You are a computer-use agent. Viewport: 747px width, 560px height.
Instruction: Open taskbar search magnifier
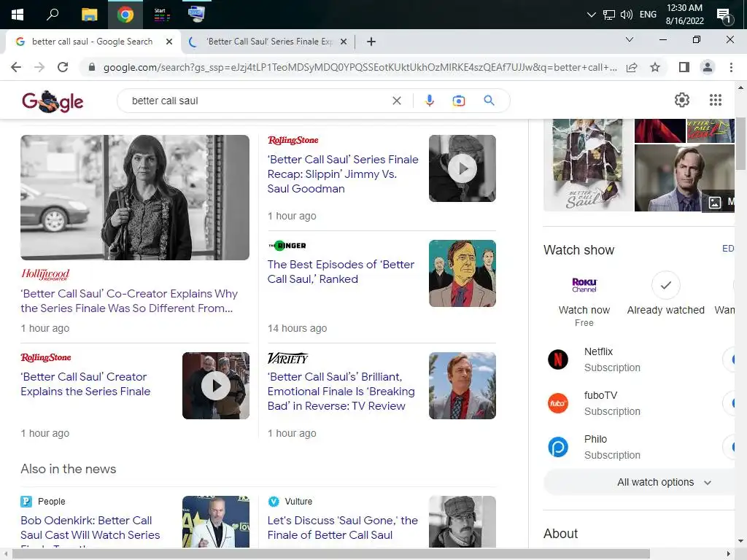click(53, 15)
